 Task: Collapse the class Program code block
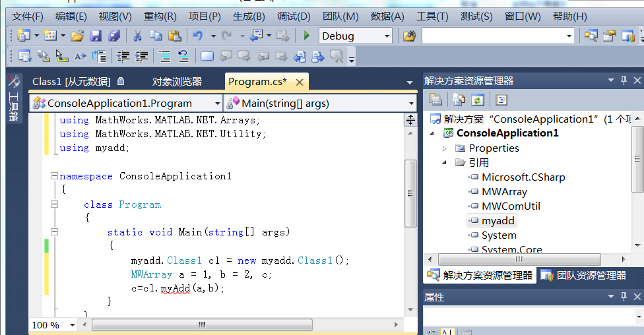[54, 204]
